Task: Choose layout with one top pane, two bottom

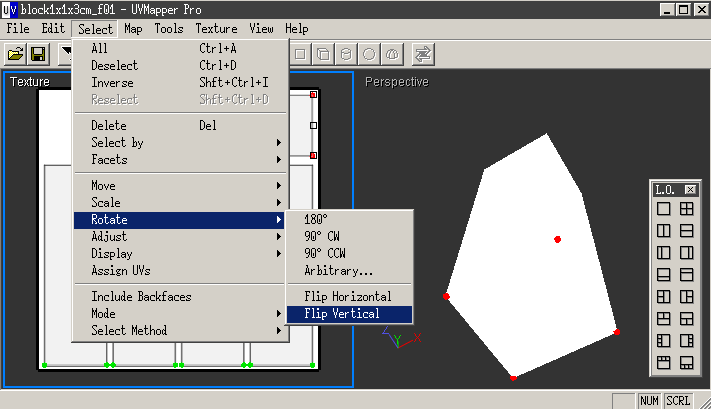Action: point(687,319)
